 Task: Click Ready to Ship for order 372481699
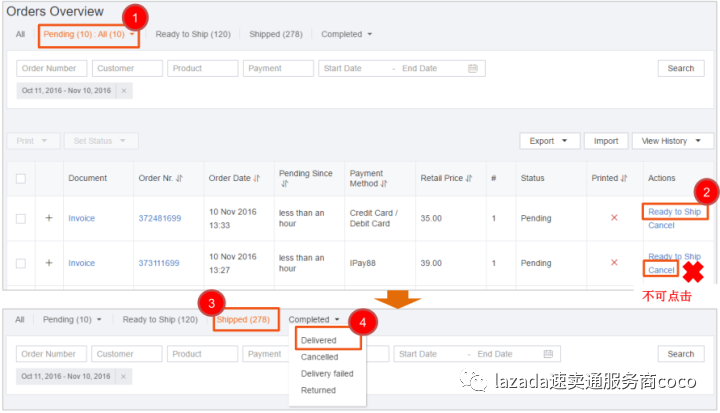coord(674,212)
